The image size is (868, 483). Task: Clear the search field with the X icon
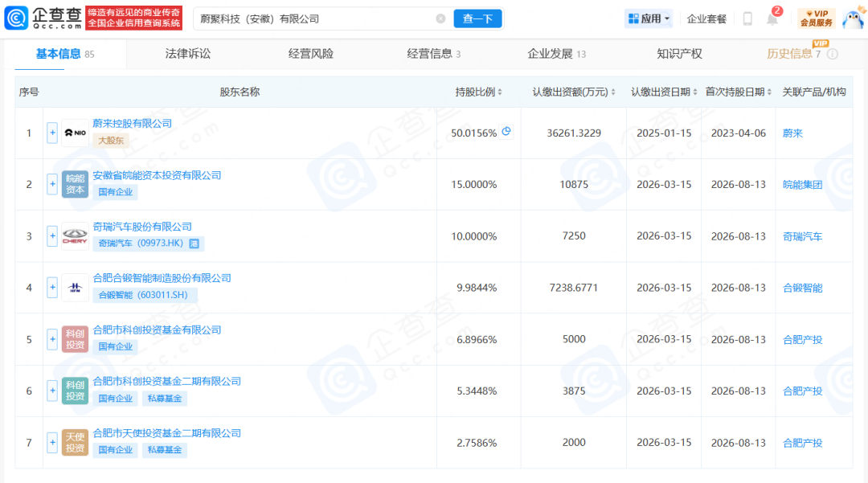tap(440, 18)
